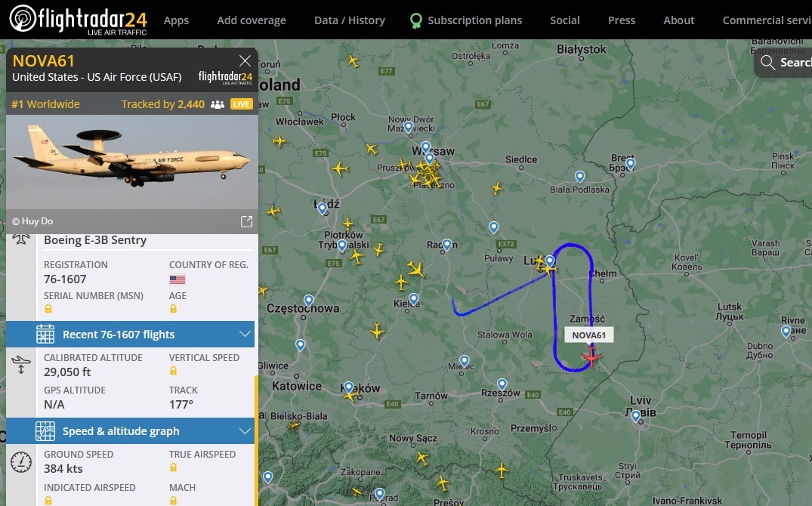This screenshot has height=506, width=812.
Task: Click the magnifier Search icon
Action: click(767, 63)
